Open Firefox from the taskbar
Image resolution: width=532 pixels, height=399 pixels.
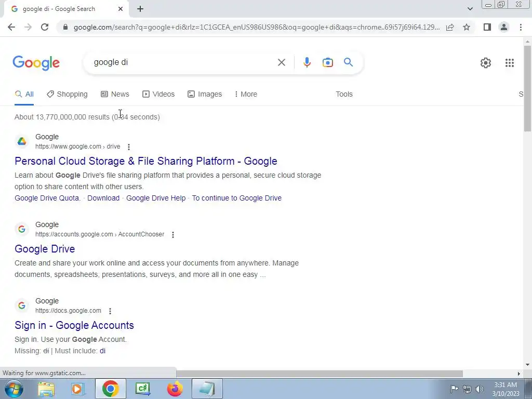coord(175,389)
